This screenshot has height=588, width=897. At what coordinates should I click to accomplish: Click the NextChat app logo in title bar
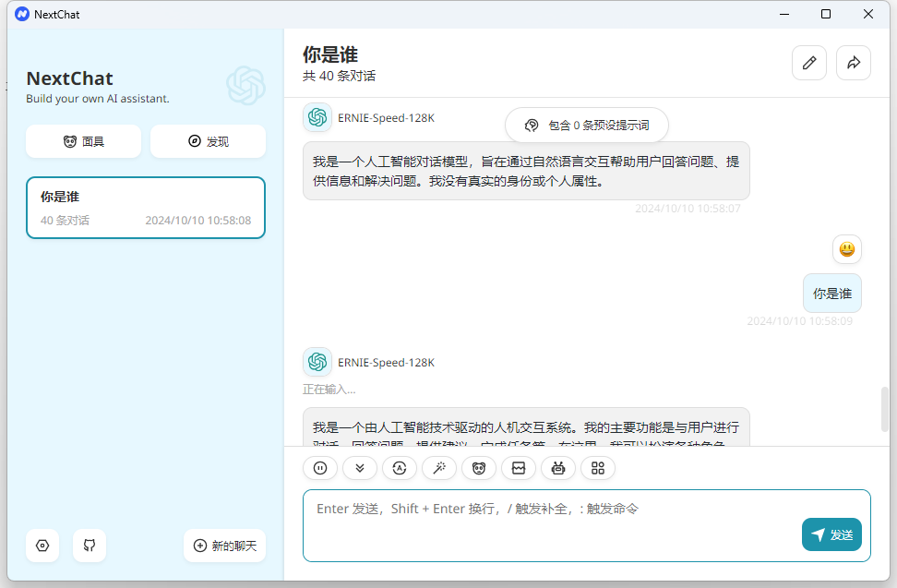(22, 14)
